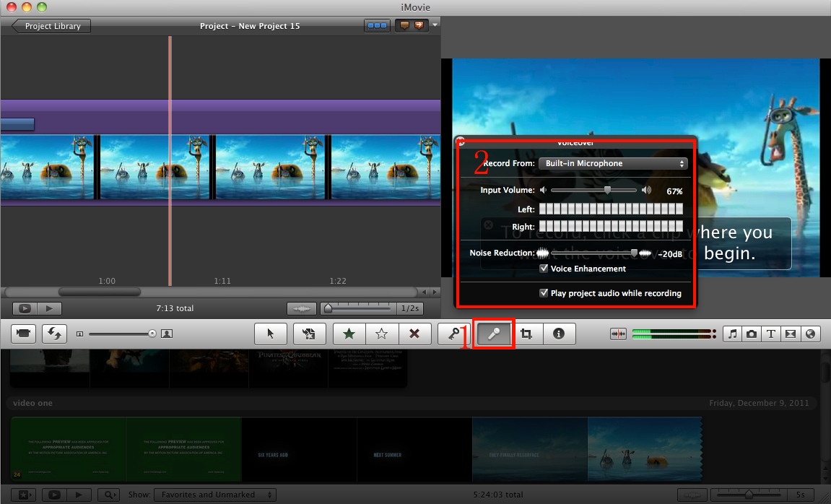This screenshot has height=504, width=831.
Task: Open the crop and rotate tool
Action: click(526, 334)
